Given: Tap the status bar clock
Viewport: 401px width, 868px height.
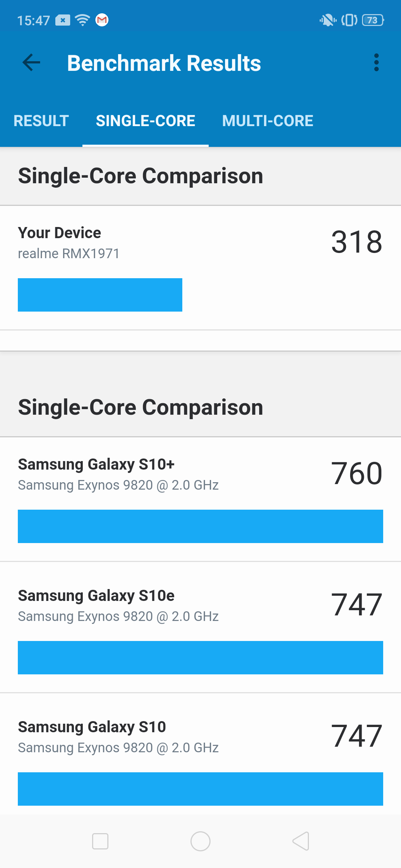Looking at the screenshot, I should [x=33, y=20].
